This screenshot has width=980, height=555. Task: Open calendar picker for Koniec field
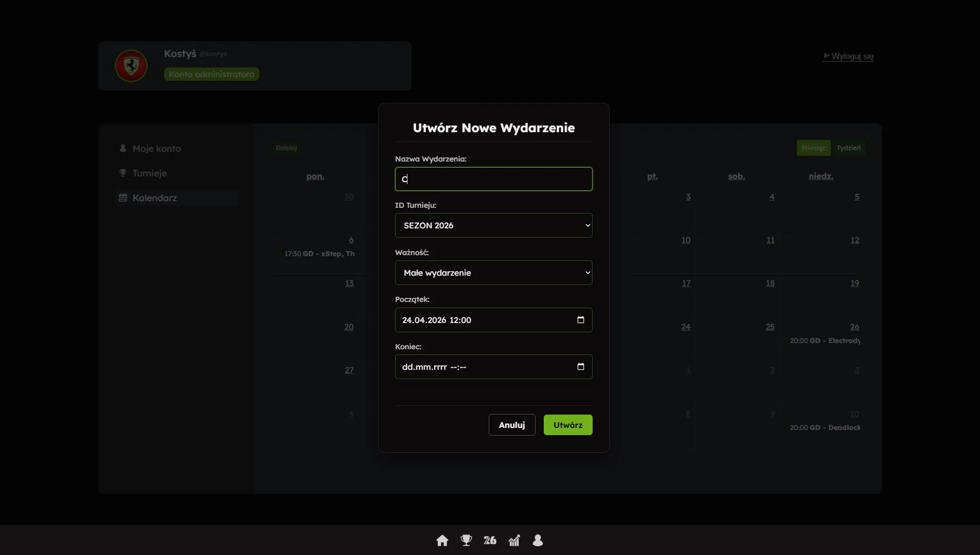click(x=580, y=367)
